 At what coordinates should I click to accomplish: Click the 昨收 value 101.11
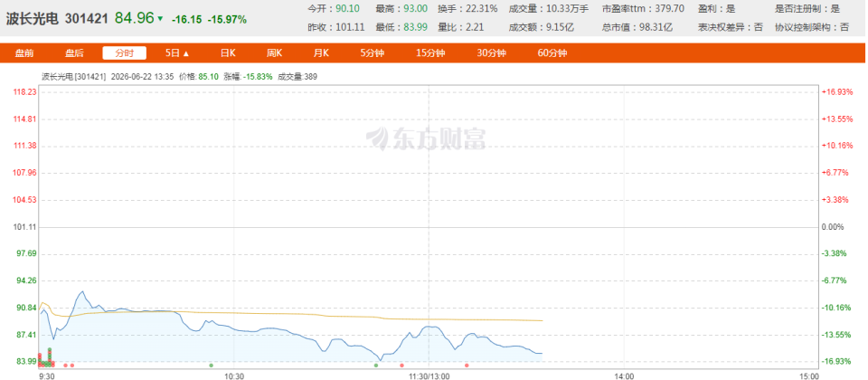[x=350, y=27]
